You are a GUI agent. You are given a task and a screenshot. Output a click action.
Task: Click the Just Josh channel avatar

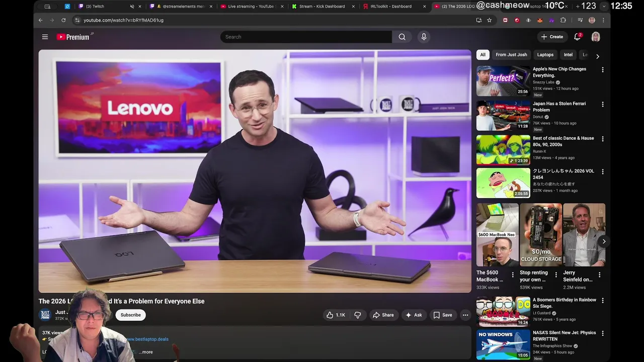45,315
